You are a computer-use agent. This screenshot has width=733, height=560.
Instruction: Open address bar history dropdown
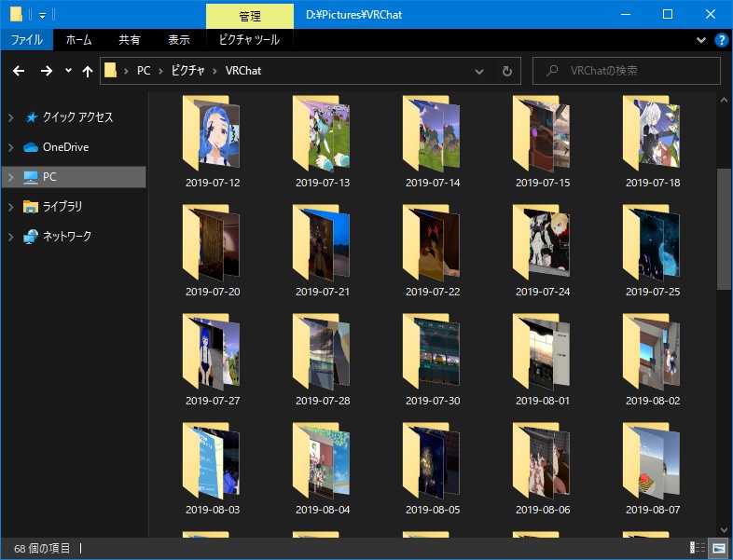[479, 71]
